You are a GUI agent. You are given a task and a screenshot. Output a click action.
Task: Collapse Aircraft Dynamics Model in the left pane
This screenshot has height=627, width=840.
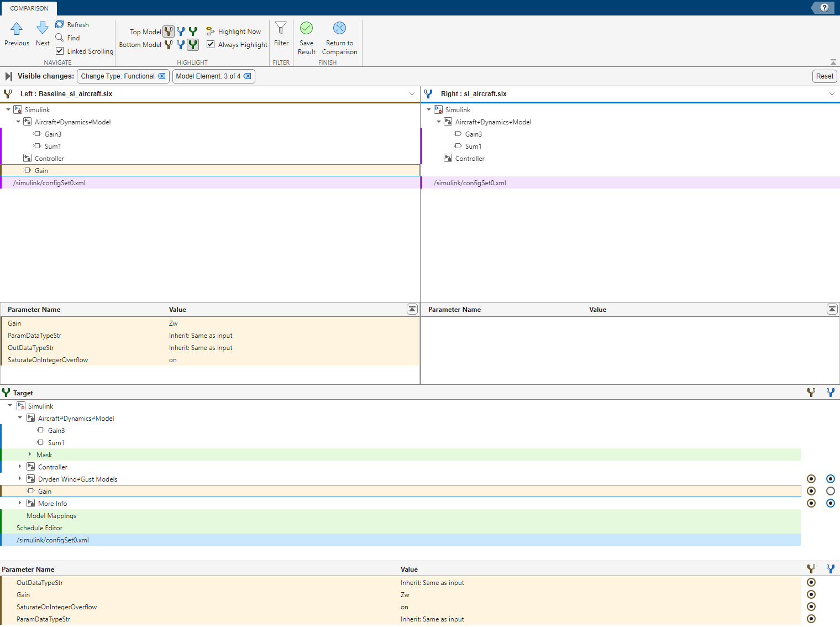(x=18, y=122)
